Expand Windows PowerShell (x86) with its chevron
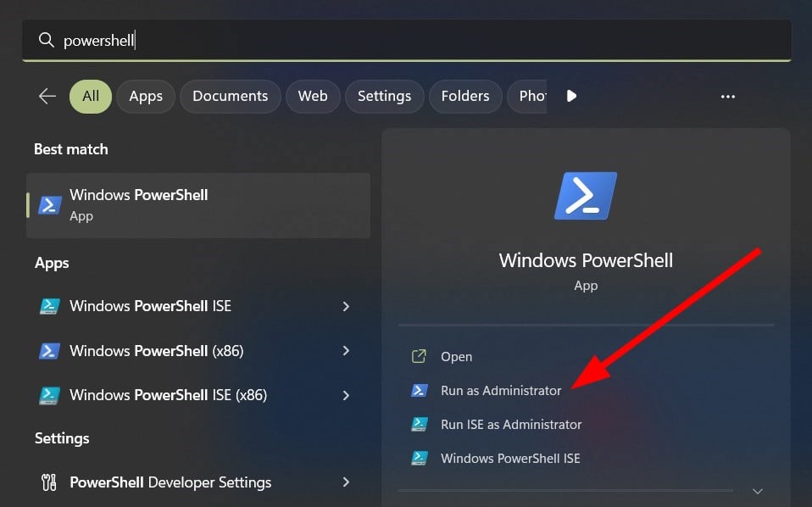Image resolution: width=812 pixels, height=507 pixels. coord(347,350)
